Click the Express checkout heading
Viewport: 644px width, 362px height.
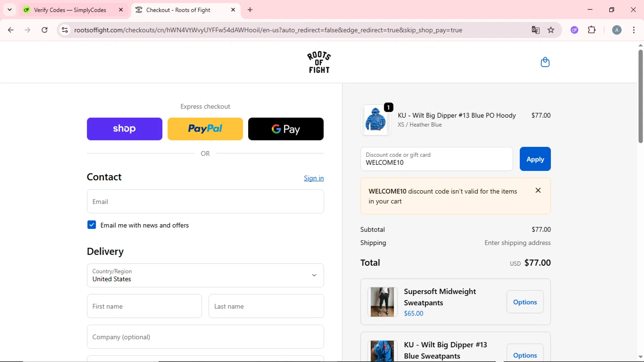(205, 106)
